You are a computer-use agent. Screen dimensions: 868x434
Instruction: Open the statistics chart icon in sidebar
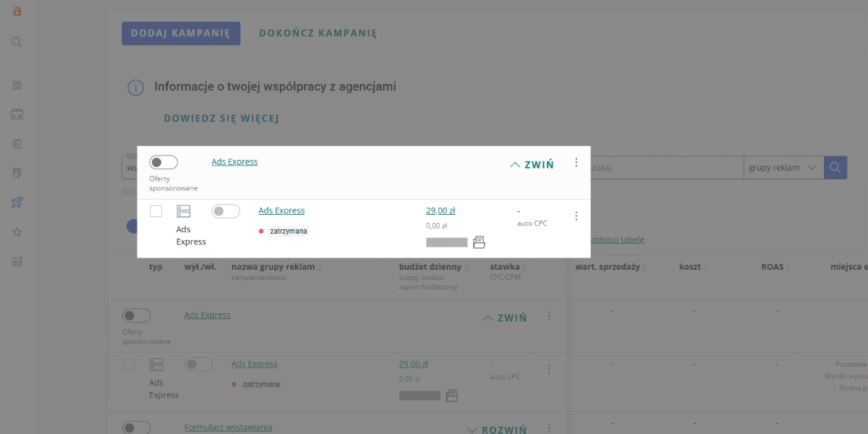17,261
